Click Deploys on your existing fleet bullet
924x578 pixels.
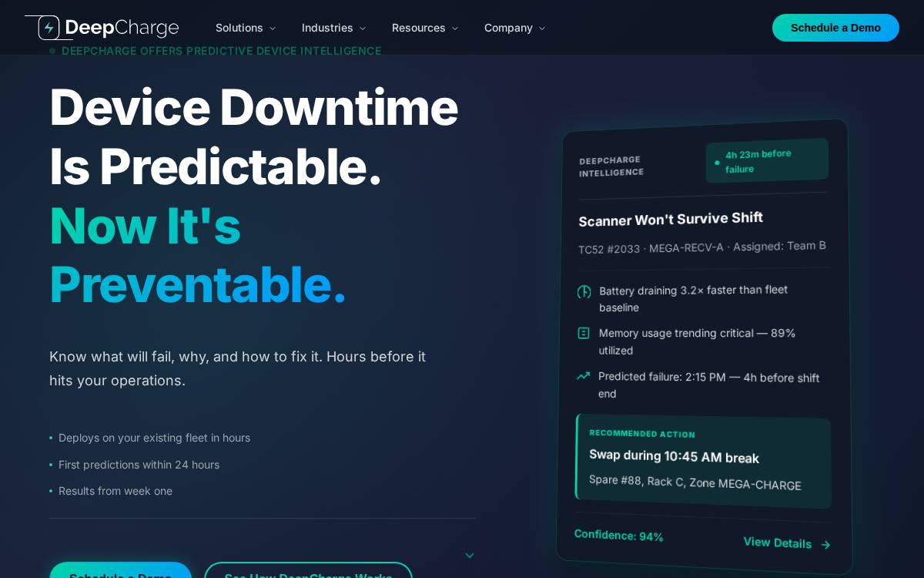click(x=154, y=438)
